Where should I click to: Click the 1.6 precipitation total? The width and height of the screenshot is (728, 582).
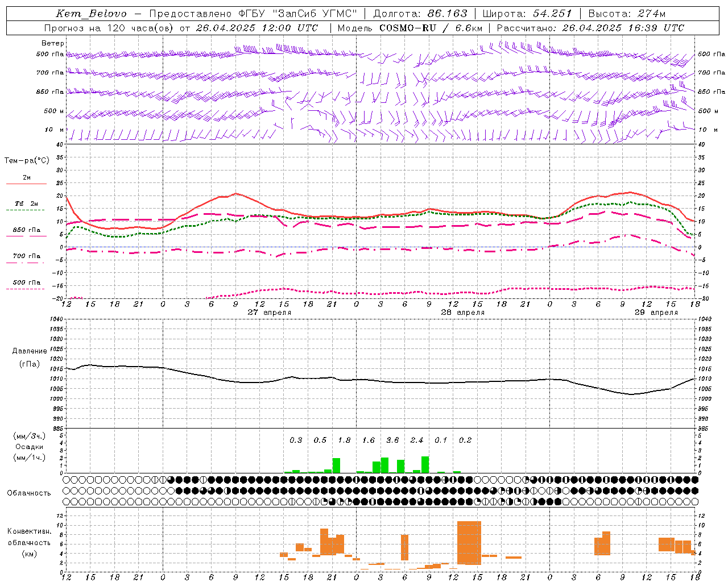369,440
